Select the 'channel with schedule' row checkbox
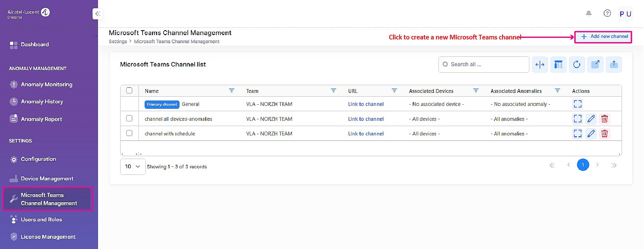The width and height of the screenshot is (644, 249). pos(129,133)
